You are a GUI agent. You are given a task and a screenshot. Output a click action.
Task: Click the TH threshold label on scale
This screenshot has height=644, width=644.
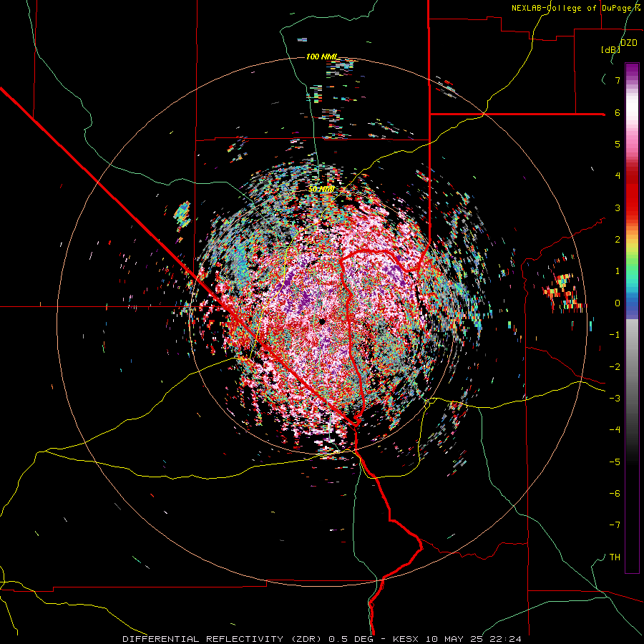pos(615,557)
